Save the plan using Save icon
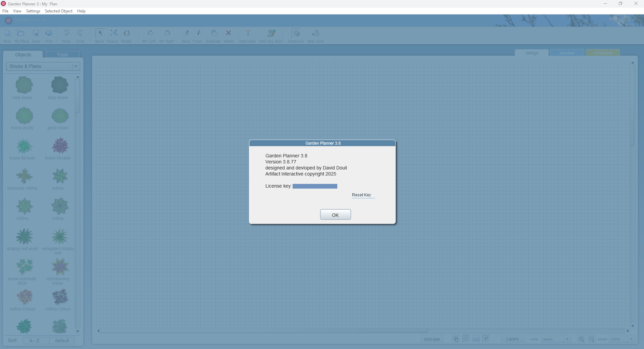This screenshot has width=644, height=349. (36, 33)
